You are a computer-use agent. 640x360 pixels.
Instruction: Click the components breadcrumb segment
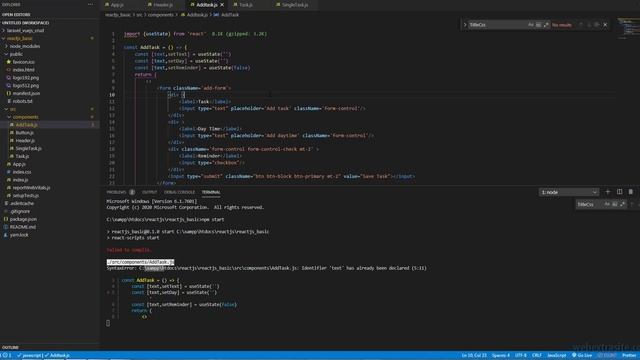pyautogui.click(x=160, y=15)
